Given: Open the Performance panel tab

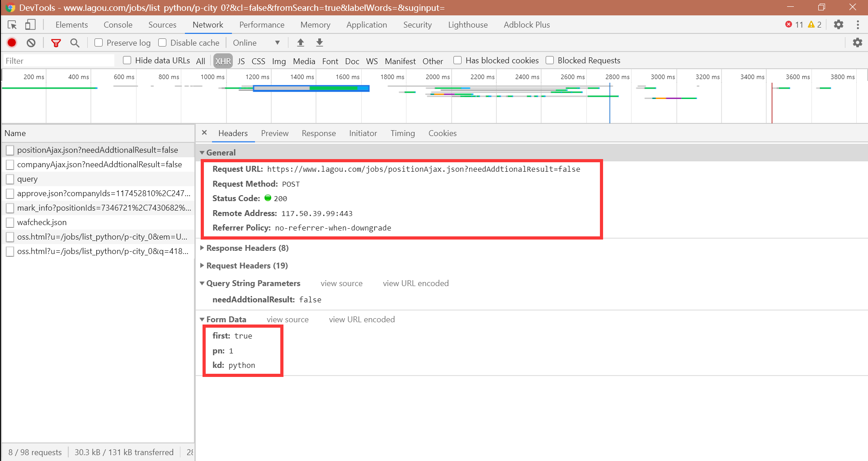Looking at the screenshot, I should pyautogui.click(x=262, y=25).
